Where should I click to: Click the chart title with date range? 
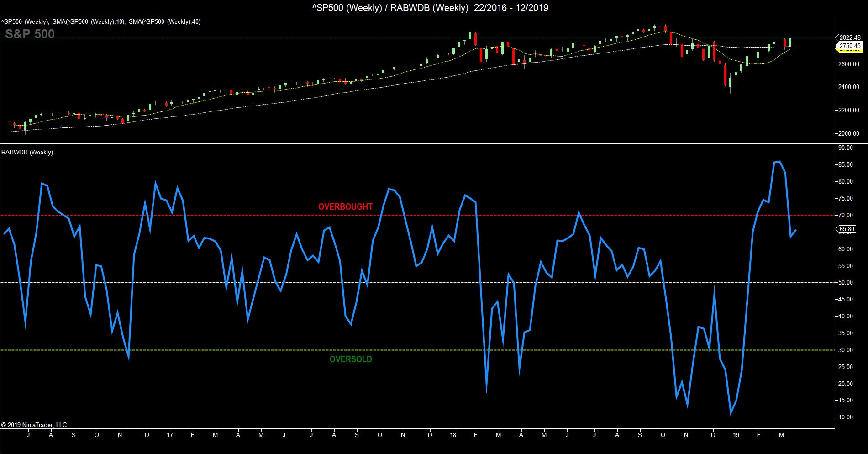tap(434, 8)
